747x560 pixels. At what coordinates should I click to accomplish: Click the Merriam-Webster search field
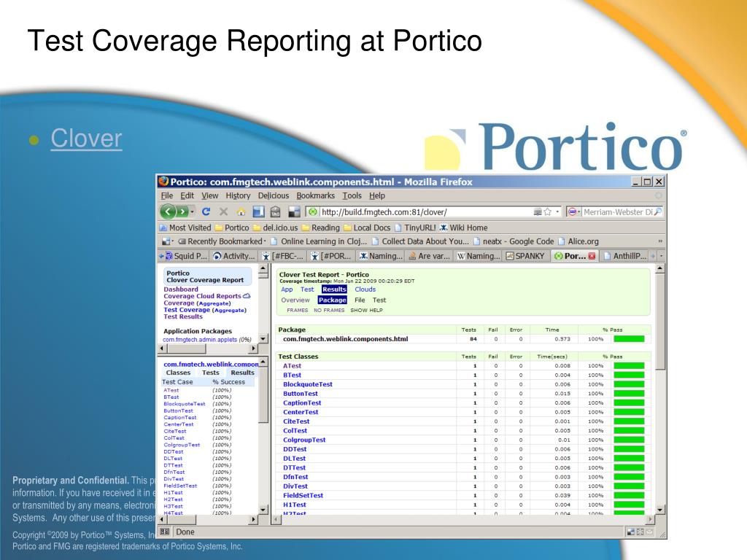(x=618, y=212)
